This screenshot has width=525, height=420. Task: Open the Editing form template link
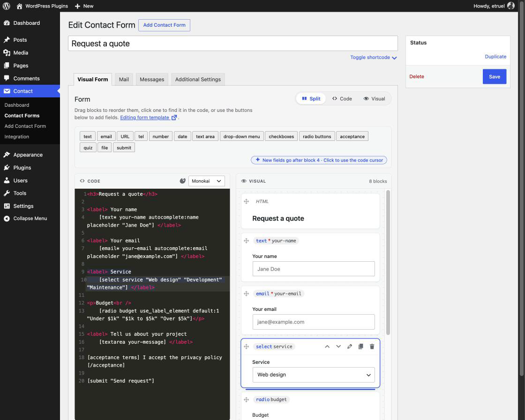tap(145, 118)
